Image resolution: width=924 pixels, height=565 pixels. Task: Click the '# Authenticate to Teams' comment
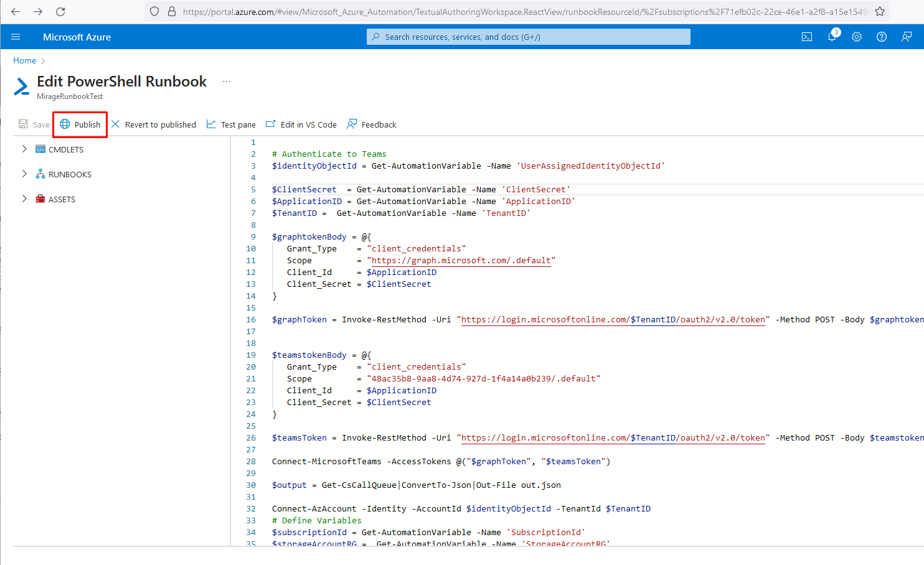point(329,154)
